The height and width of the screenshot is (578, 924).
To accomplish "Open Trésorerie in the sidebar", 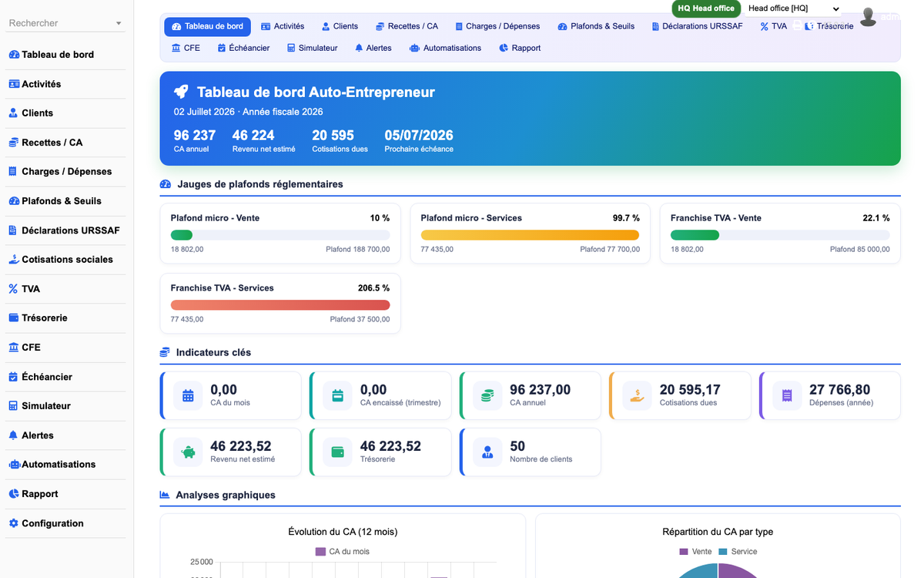I will [x=65, y=318].
